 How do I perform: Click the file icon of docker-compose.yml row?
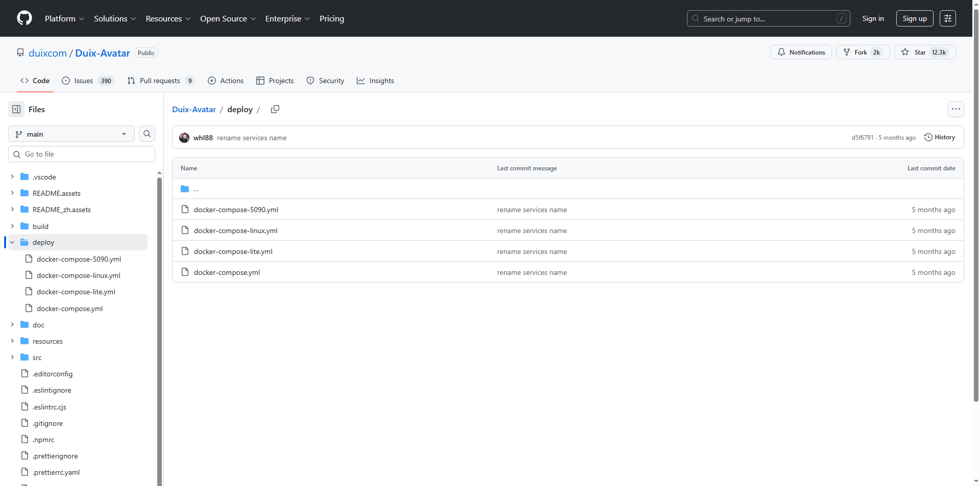click(x=185, y=272)
